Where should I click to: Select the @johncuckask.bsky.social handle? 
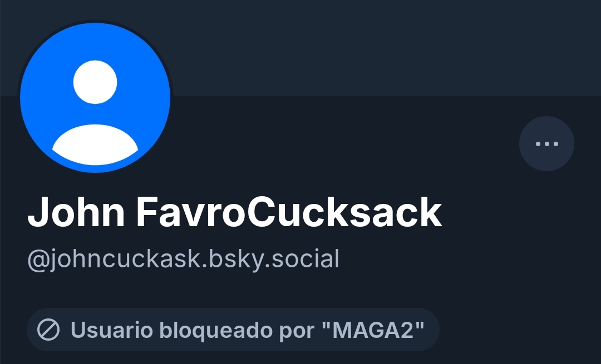coord(183,260)
